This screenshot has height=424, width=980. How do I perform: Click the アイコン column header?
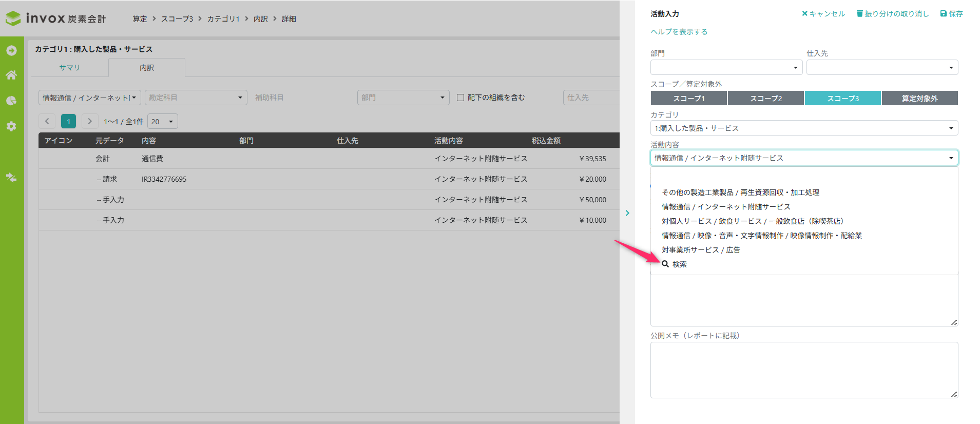(x=59, y=141)
